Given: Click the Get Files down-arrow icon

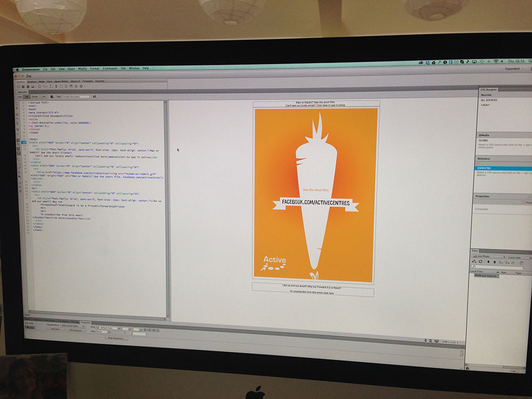Looking at the screenshot, I should [488, 262].
